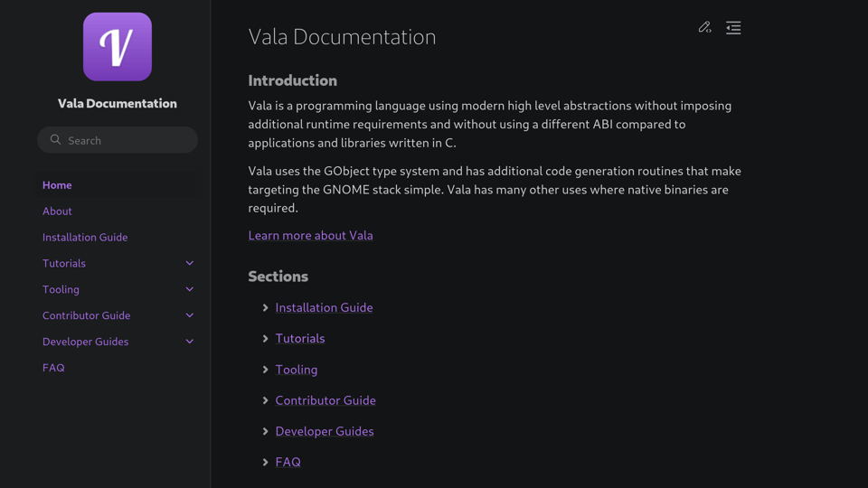This screenshot has width=868, height=488.
Task: Expand the Contributor Guide sidebar chevron
Action: coord(190,315)
